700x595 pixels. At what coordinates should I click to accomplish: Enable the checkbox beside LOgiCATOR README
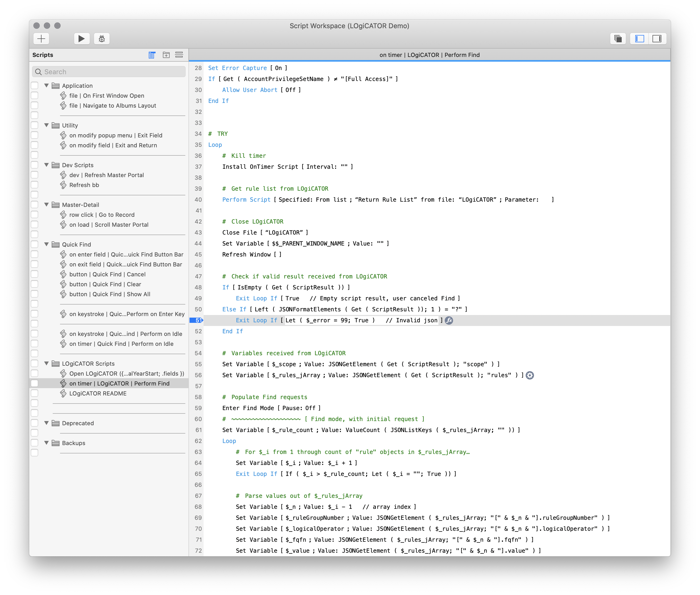point(34,393)
